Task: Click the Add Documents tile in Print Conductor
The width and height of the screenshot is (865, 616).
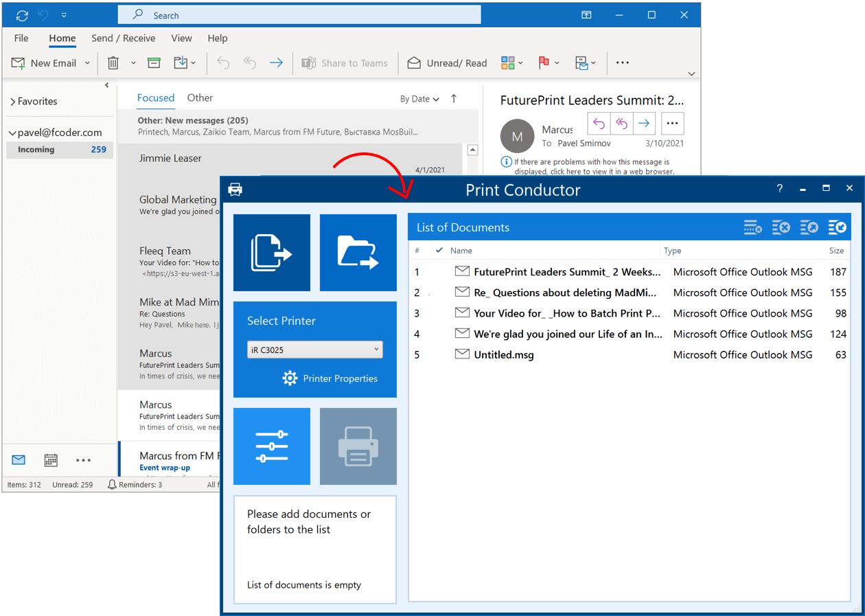Action: (x=272, y=253)
